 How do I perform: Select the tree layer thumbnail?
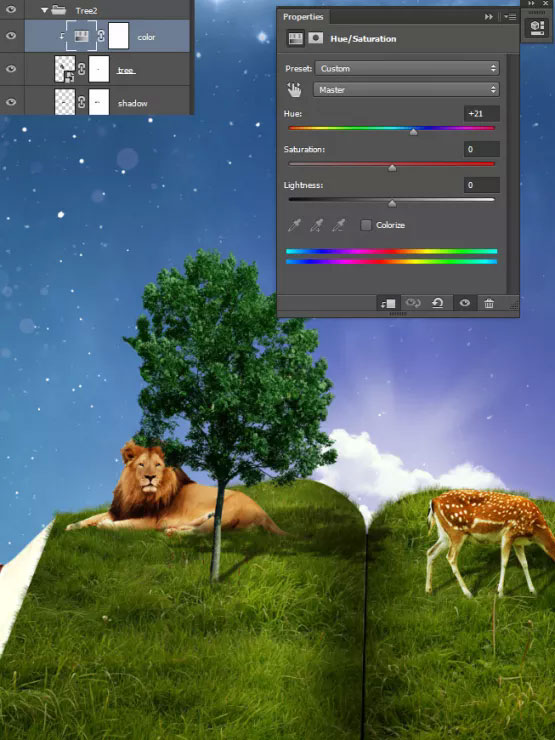[65, 69]
